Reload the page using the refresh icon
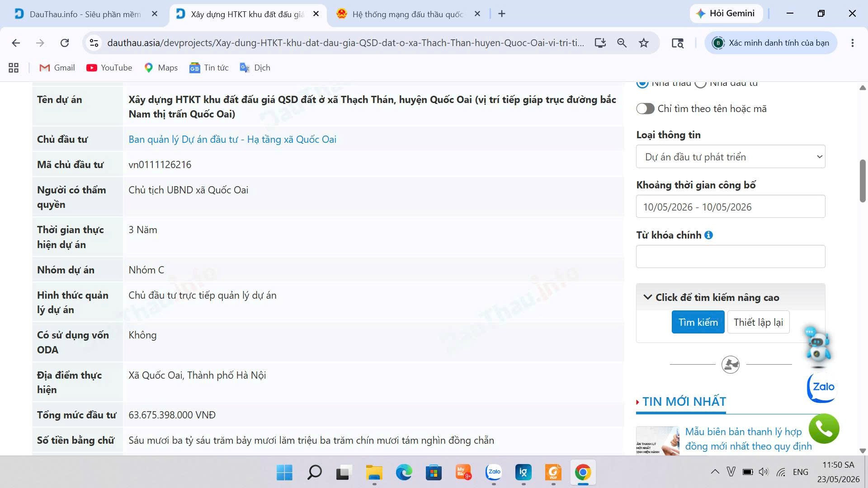 tap(65, 43)
